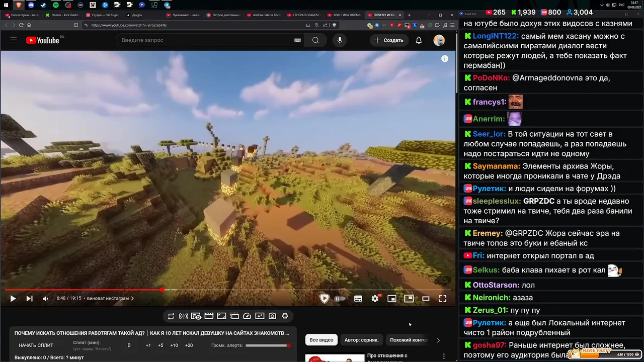Switch to 'Stream - Kick Dashboard' browser tab
The image size is (644, 362).
(x=63, y=15)
